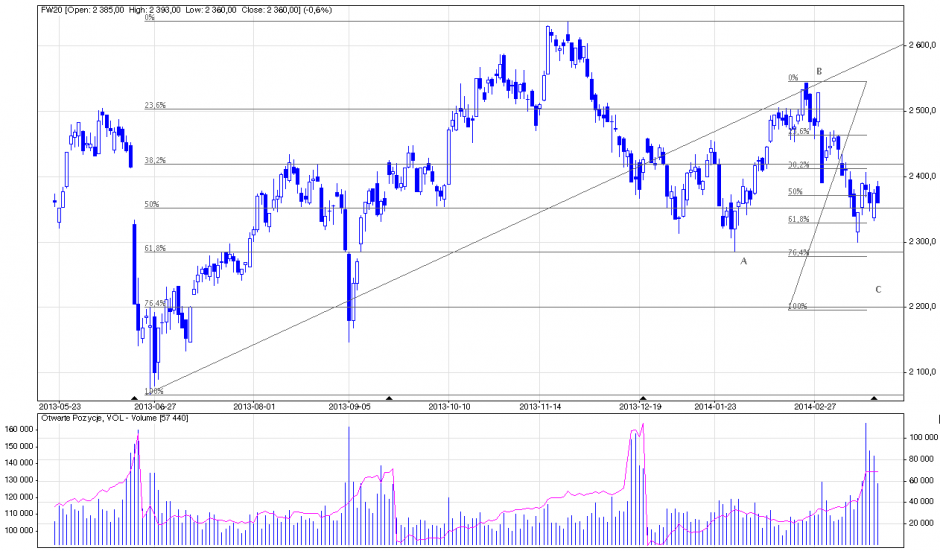Click the black triangle marker near 2013-12-19
The image size is (940, 551).
643,398
